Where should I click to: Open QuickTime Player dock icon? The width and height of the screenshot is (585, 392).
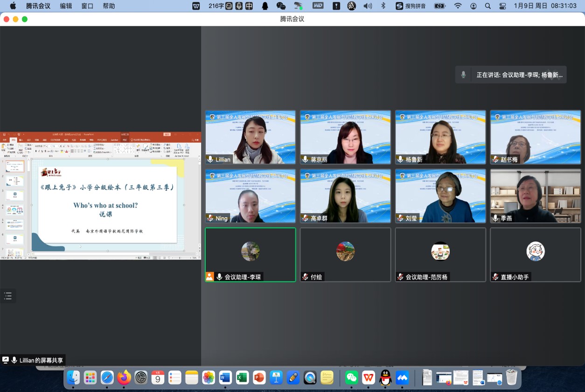(310, 378)
